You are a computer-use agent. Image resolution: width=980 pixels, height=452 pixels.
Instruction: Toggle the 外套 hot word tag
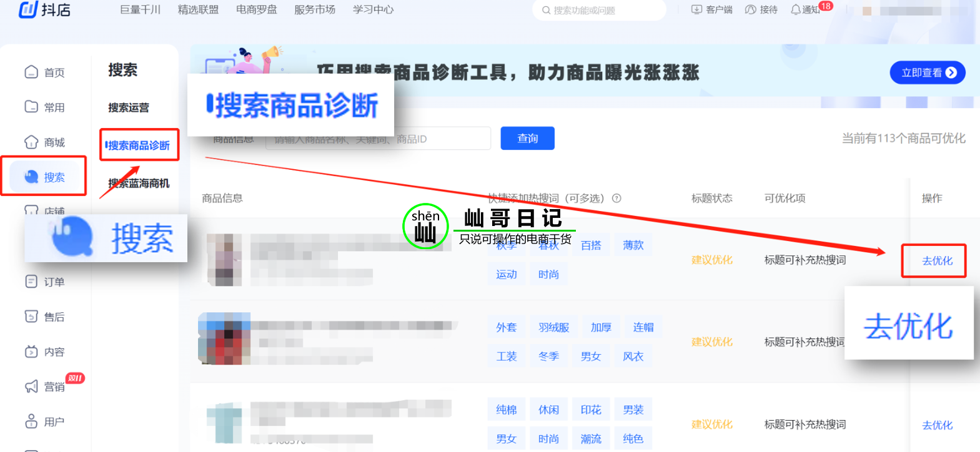(x=507, y=327)
